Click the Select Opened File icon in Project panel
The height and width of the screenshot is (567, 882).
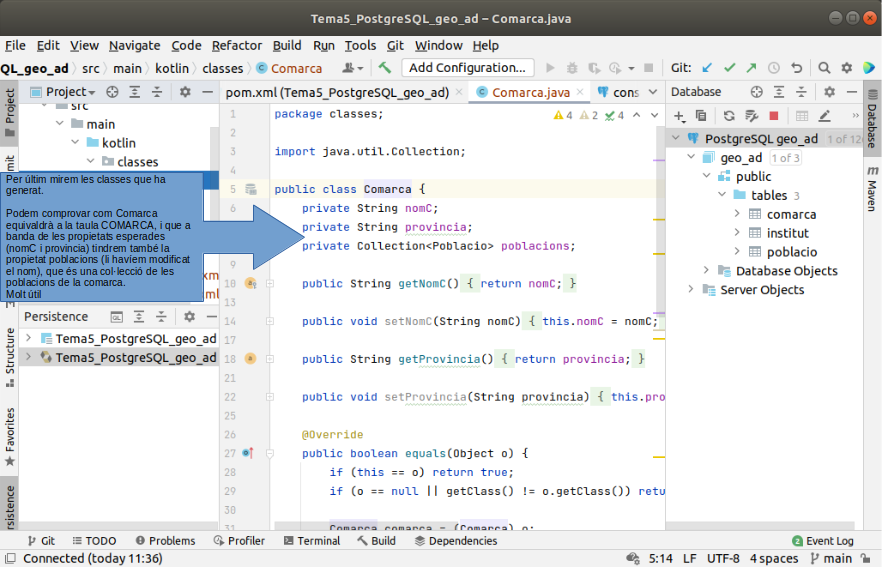pos(112,92)
